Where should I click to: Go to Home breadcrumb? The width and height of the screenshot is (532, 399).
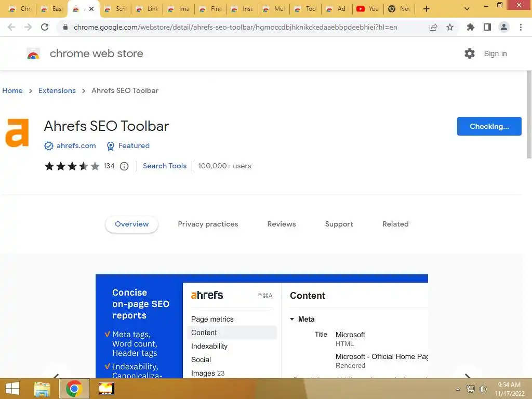click(x=12, y=90)
